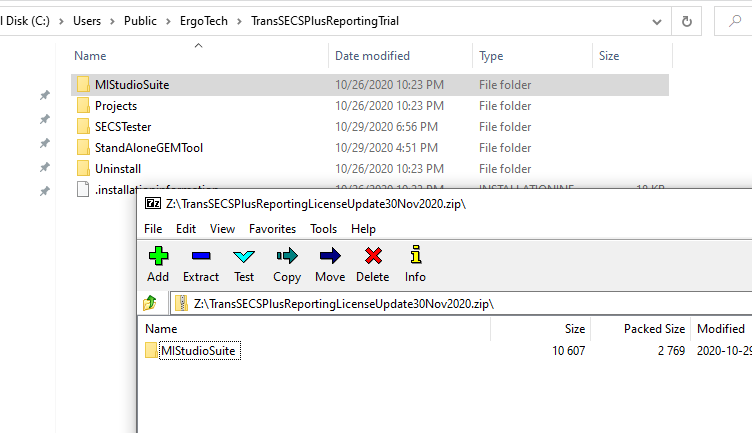Select the StandAloneGEMTool folder name
This screenshot has width=752, height=433.
pyautogui.click(x=149, y=148)
